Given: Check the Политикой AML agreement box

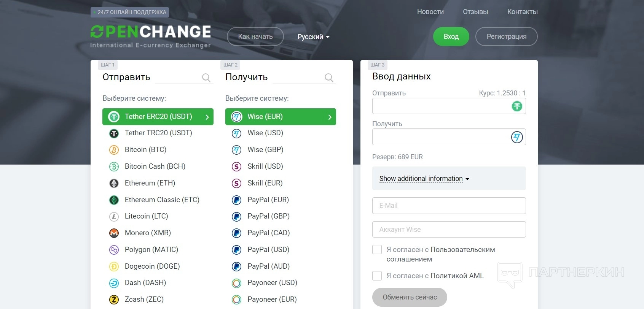Looking at the screenshot, I should [x=377, y=276].
